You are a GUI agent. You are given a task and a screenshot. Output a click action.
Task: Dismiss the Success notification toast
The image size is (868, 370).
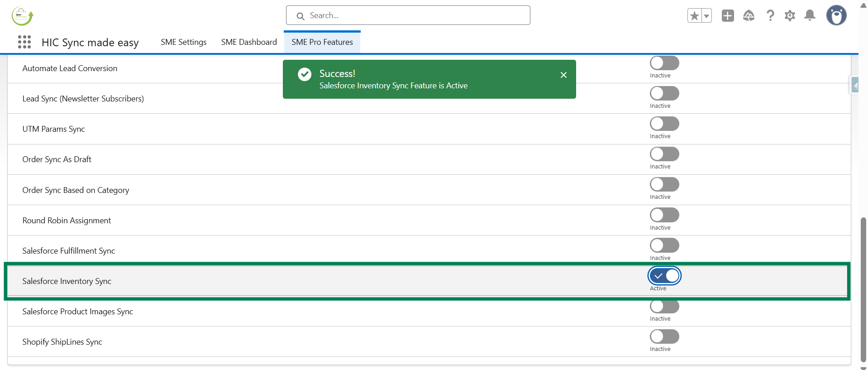tap(563, 75)
